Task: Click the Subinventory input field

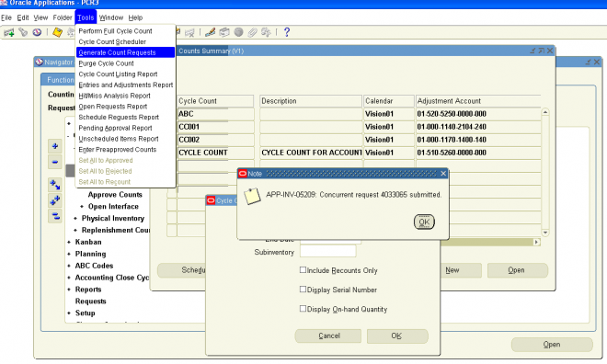Action: tap(328, 251)
